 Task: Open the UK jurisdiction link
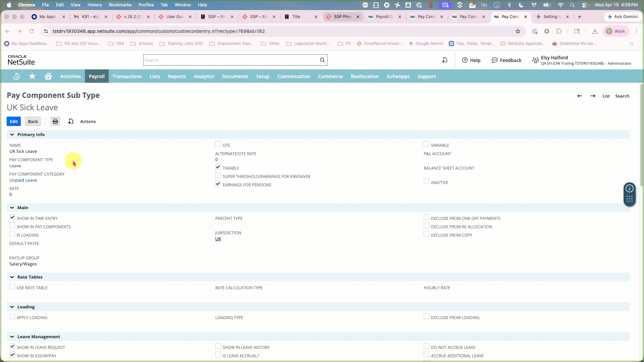[218, 239]
